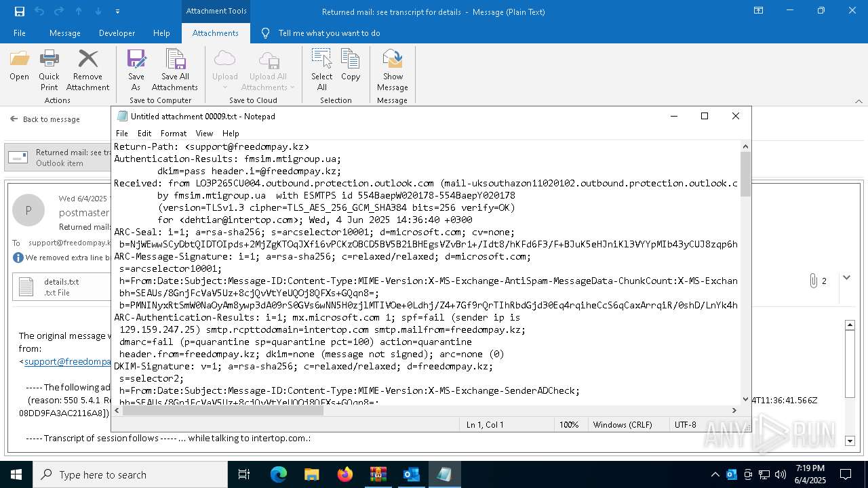Open WinRAR from taskbar
868x488 pixels.
(378, 474)
